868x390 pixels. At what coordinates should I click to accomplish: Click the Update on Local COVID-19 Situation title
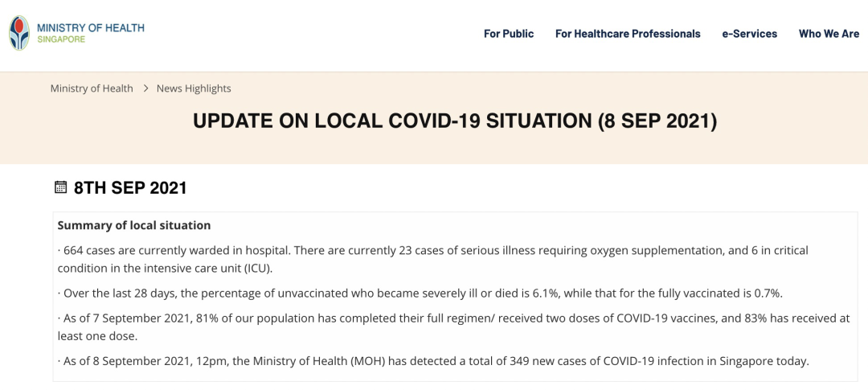click(454, 121)
